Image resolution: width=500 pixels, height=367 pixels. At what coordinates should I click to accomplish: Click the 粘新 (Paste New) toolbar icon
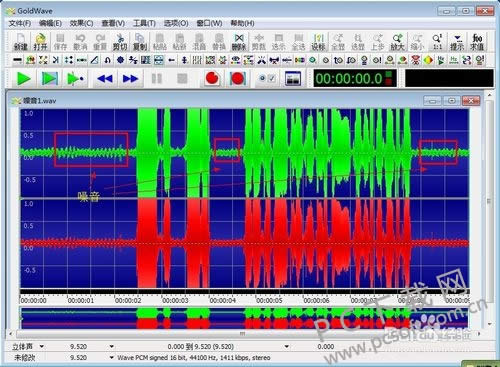coord(179,42)
